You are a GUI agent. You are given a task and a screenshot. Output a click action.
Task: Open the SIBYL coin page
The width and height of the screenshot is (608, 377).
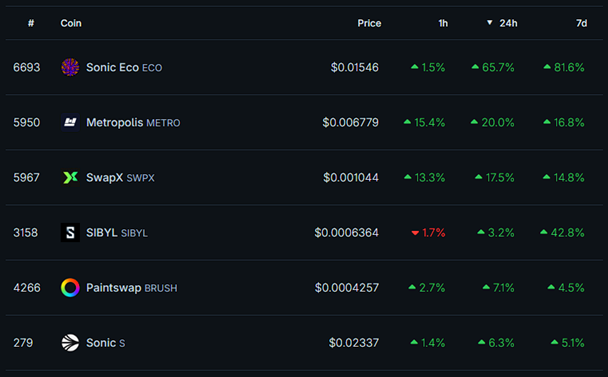pyautogui.click(x=102, y=233)
